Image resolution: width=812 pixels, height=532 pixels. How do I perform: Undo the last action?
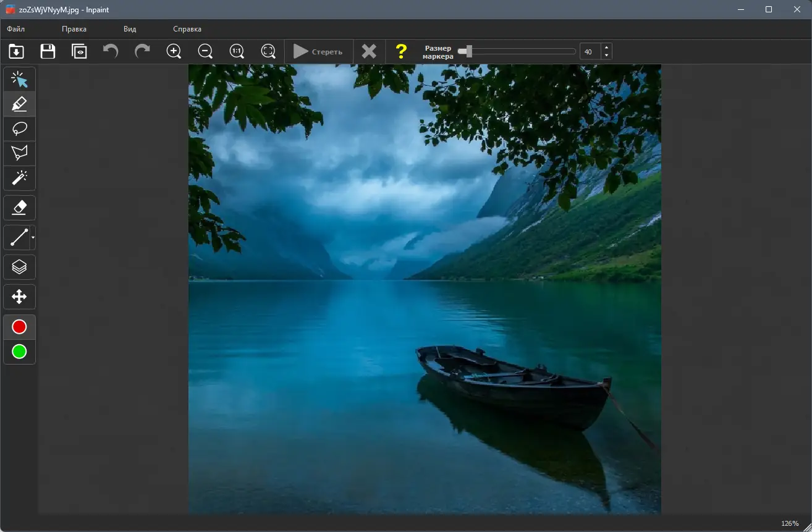(x=111, y=51)
